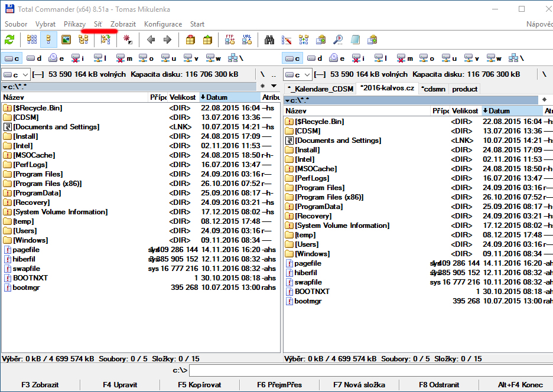The image size is (553, 392).
Task: Open the Síť menu
Action: click(98, 24)
